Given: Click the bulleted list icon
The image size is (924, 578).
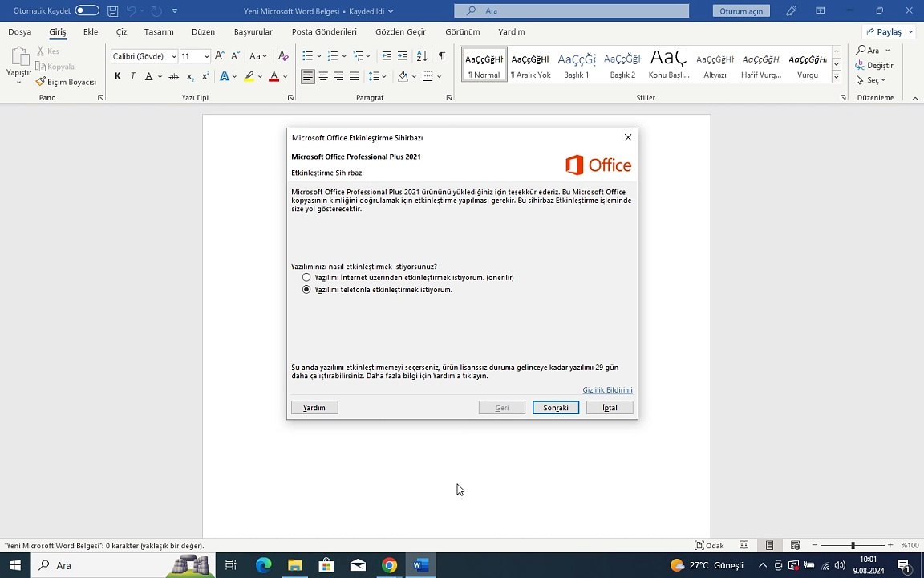Looking at the screenshot, I should click(x=308, y=56).
